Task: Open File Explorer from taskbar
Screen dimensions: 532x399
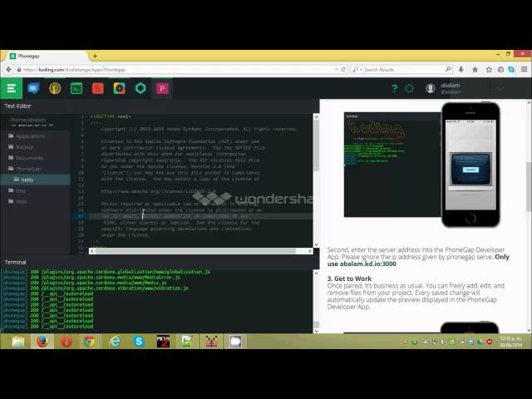Action: [x=18, y=342]
